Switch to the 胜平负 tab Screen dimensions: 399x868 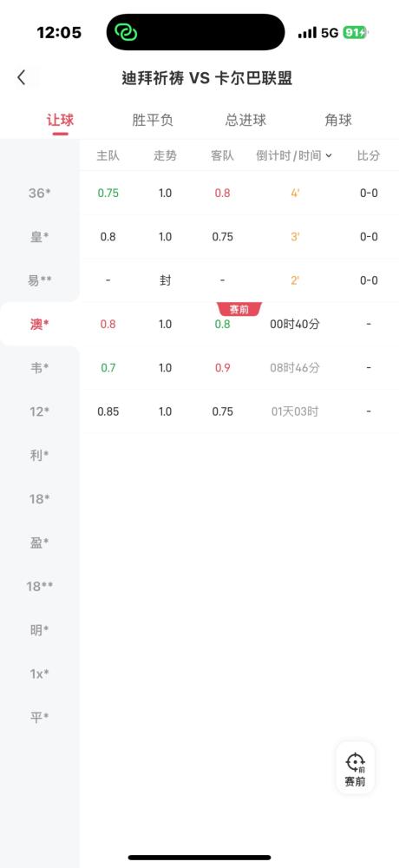(152, 120)
